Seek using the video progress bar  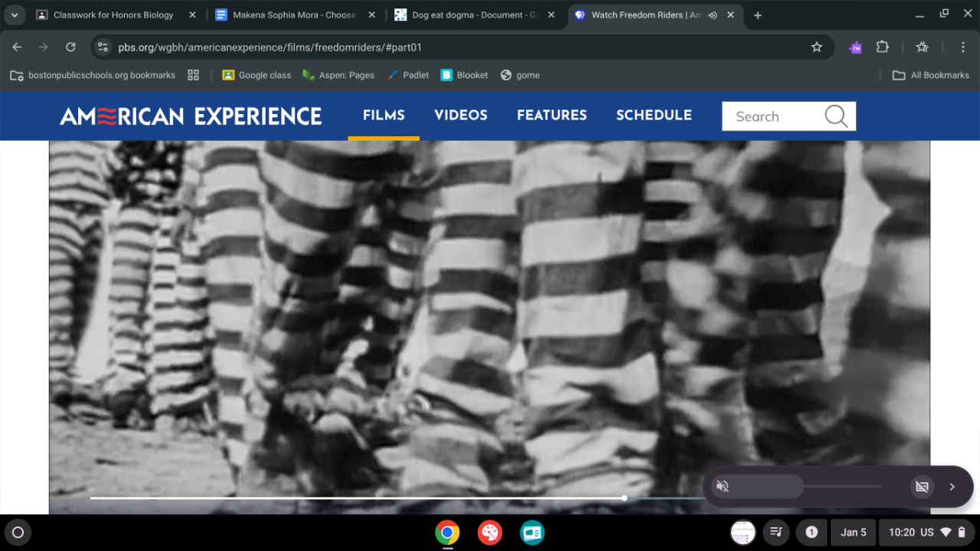pos(397,498)
